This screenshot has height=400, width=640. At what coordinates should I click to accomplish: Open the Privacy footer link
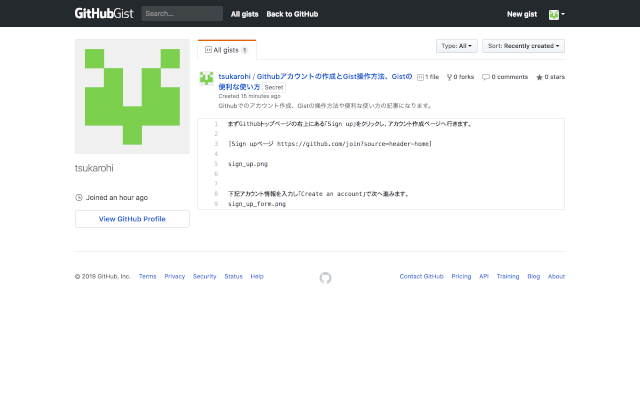pyautogui.click(x=174, y=276)
